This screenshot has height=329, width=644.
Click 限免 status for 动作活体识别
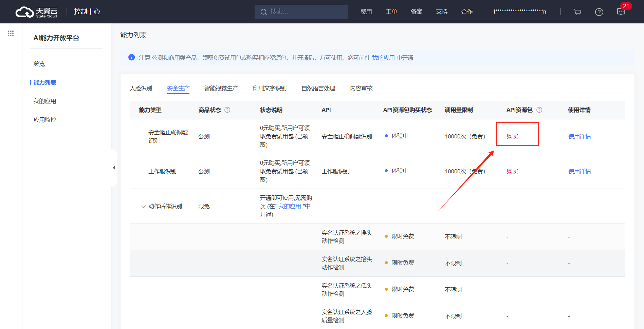click(204, 206)
